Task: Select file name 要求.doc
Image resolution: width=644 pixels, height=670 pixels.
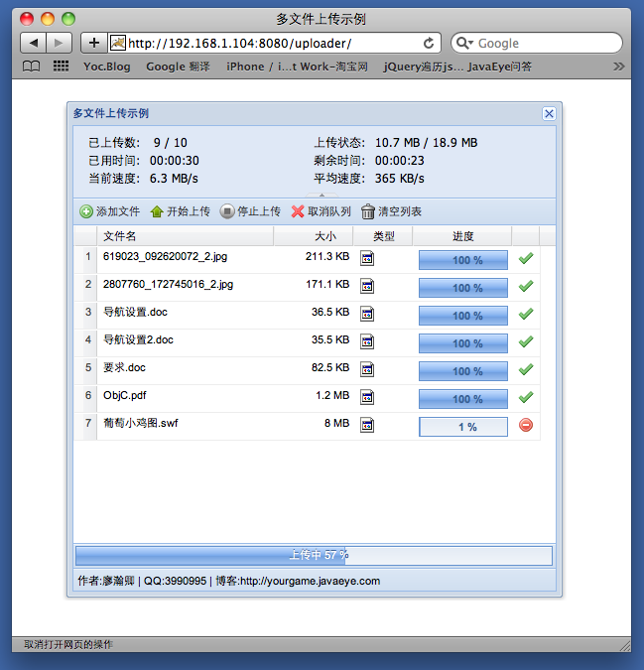Action: (124, 367)
